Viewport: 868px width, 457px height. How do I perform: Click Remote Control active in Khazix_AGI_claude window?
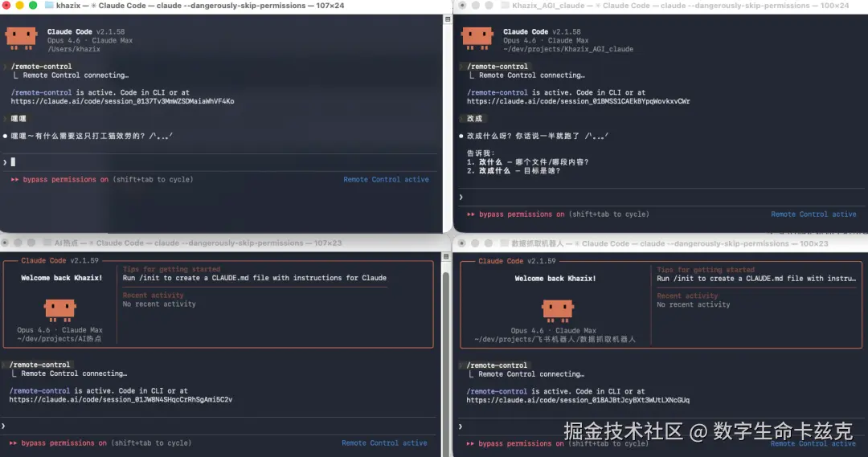pyautogui.click(x=813, y=214)
